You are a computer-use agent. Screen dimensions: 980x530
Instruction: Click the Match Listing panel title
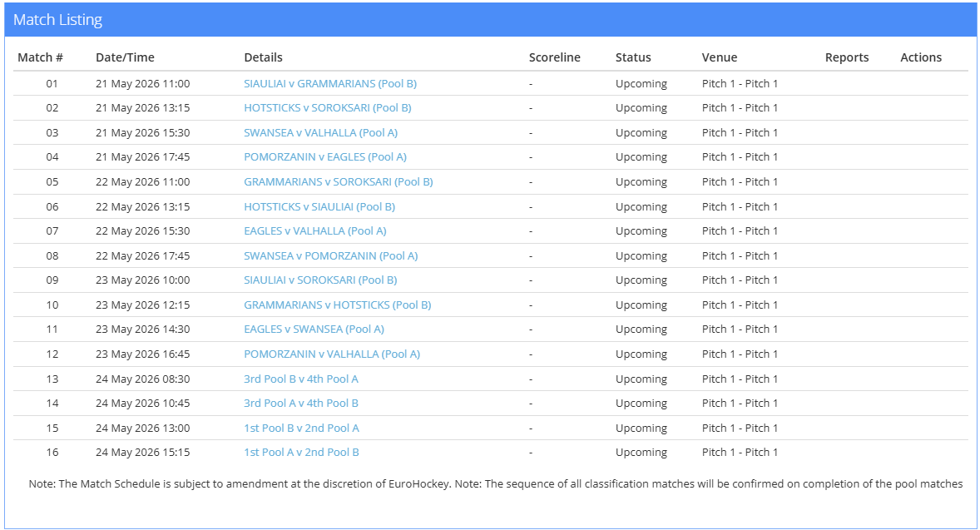[57, 20]
